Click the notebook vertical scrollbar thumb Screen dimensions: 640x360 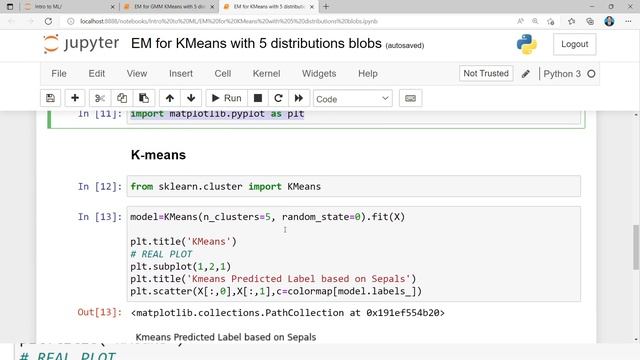pyautogui.click(x=636, y=247)
